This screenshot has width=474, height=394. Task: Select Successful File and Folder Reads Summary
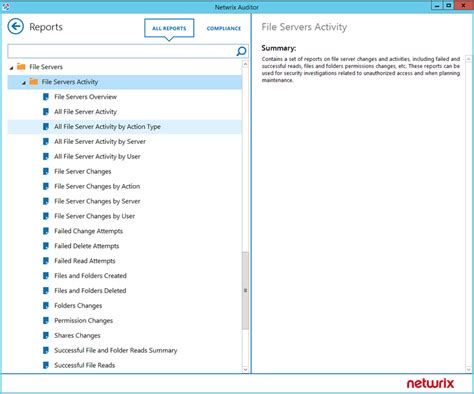[116, 350]
